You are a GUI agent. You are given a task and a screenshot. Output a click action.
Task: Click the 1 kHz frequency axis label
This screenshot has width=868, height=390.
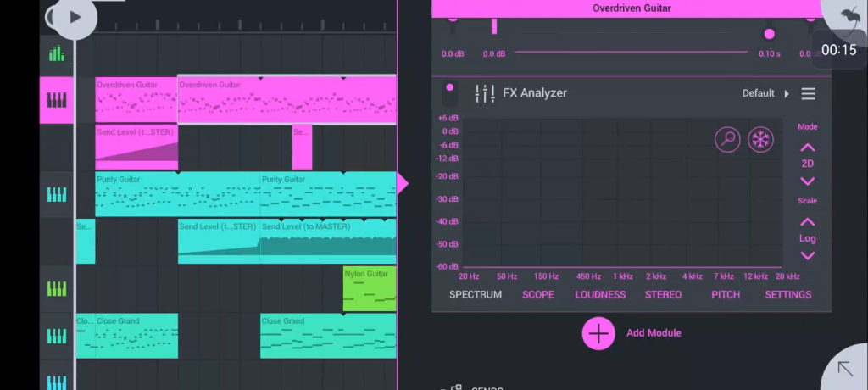click(x=623, y=276)
